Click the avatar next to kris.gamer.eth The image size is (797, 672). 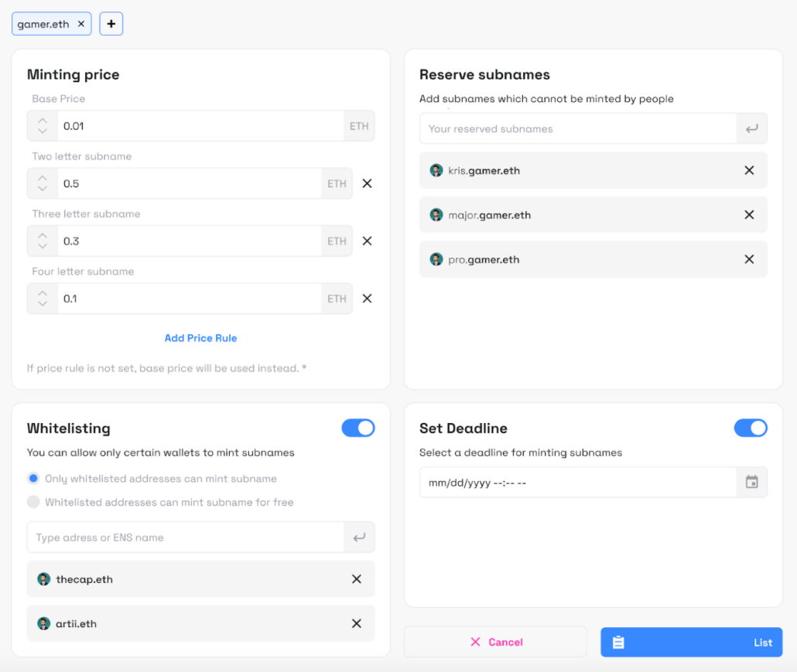pos(435,170)
